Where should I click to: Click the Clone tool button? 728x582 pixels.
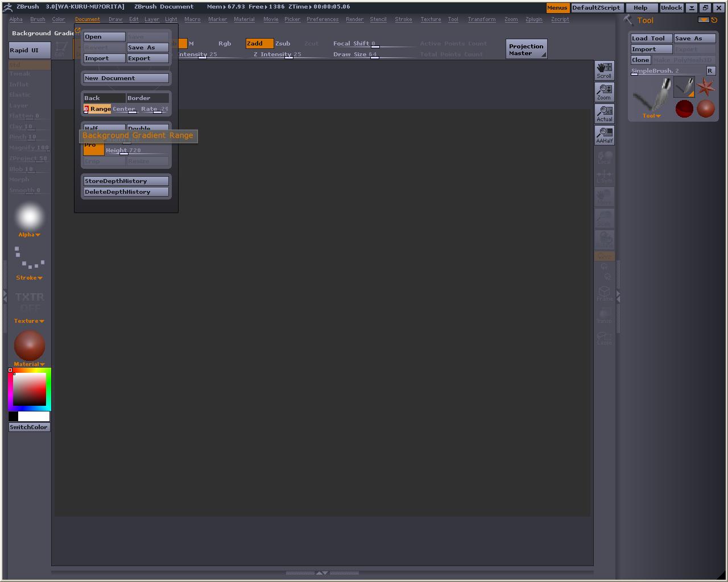click(x=641, y=60)
